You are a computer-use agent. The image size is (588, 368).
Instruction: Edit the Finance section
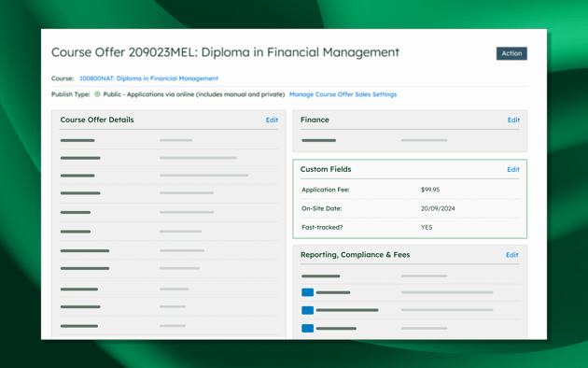click(513, 120)
